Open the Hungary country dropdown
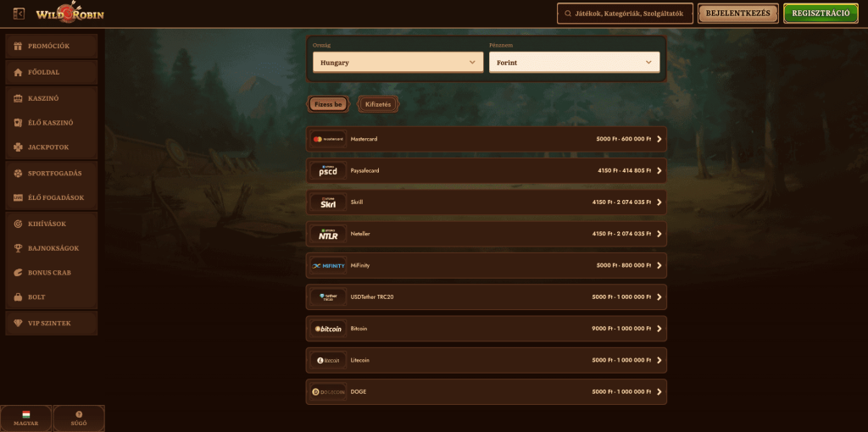 tap(398, 63)
